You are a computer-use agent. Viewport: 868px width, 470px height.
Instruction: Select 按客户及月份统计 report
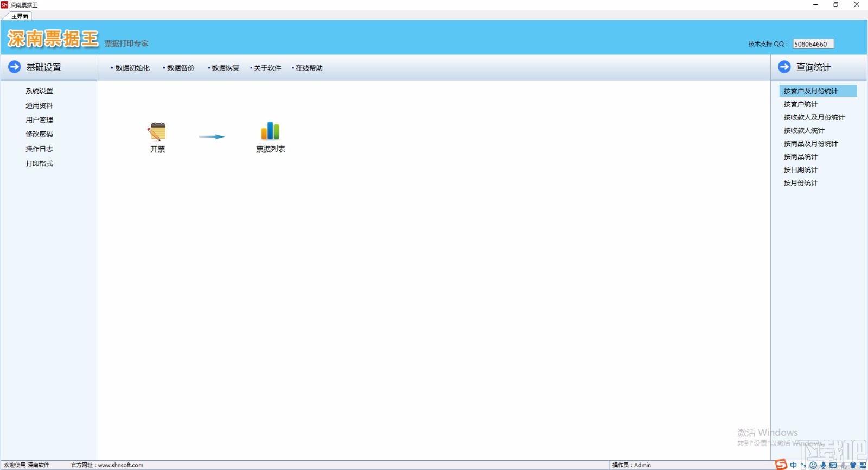click(x=818, y=91)
